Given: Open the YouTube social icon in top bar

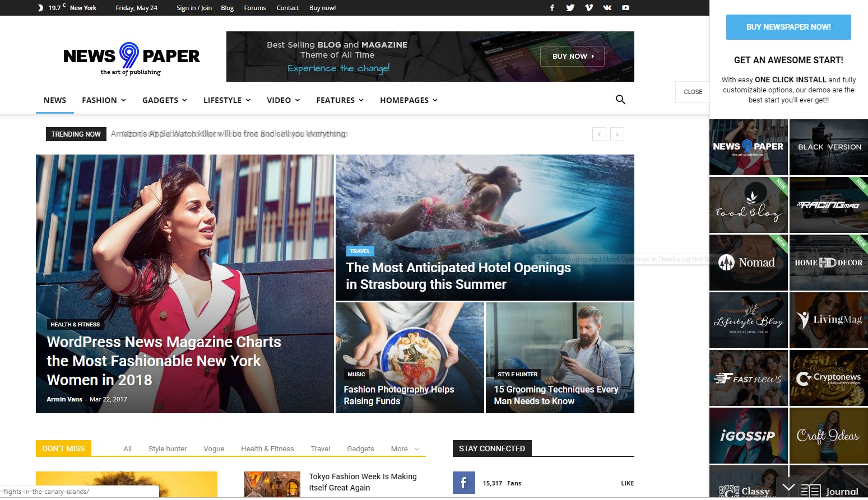Looking at the screenshot, I should click(x=625, y=8).
